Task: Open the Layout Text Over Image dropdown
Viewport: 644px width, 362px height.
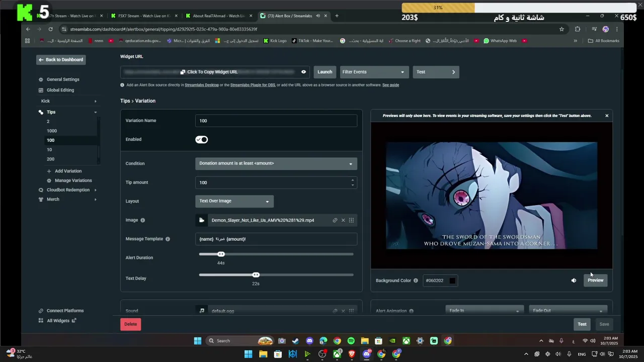Action: [234, 201]
